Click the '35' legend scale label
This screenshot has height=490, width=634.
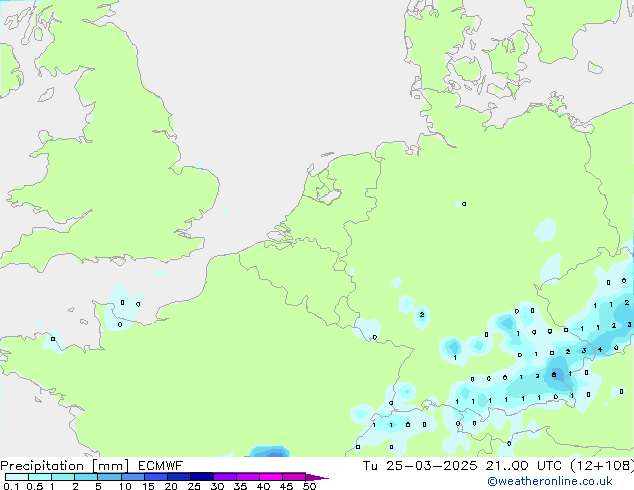(x=240, y=486)
